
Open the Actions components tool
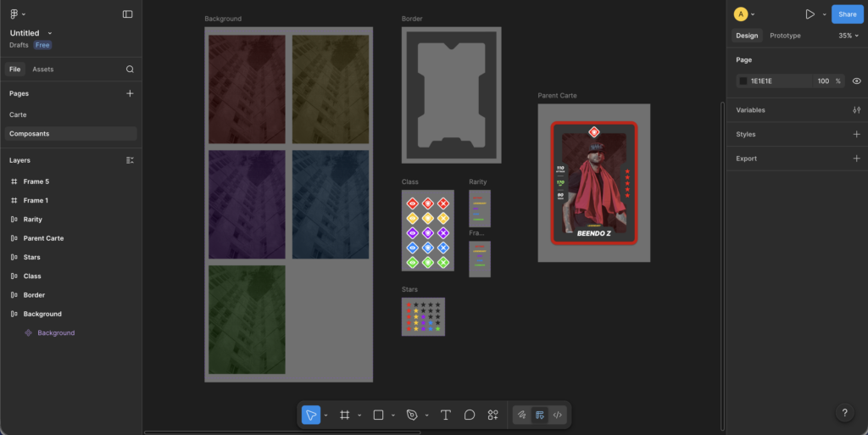492,415
